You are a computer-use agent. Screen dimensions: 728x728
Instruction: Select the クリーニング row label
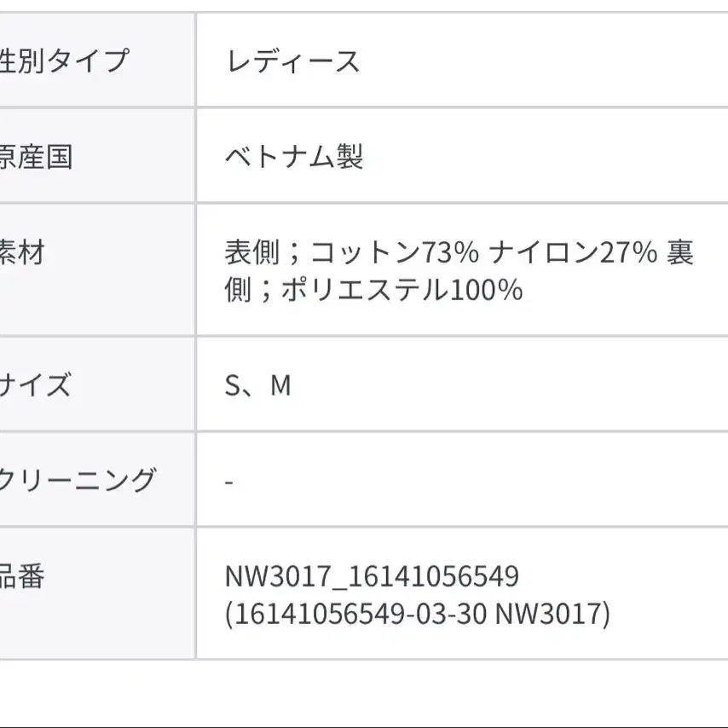78,480
